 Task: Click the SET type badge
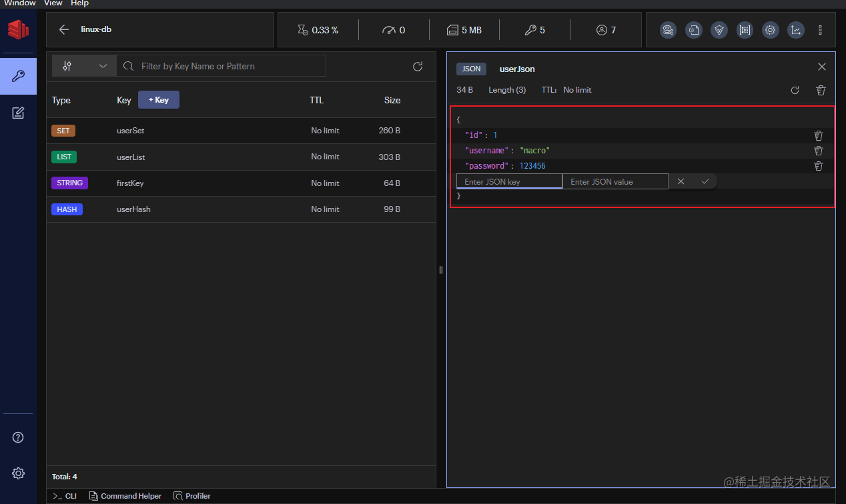tap(63, 131)
